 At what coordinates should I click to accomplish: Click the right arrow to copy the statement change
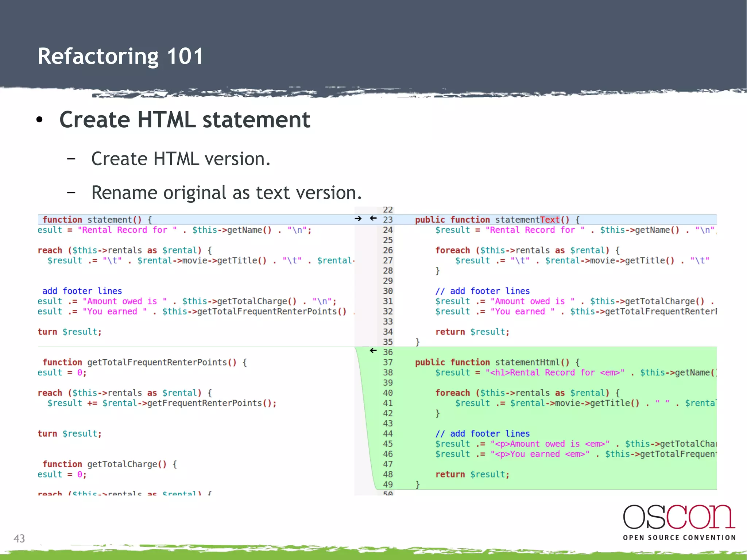(358, 219)
